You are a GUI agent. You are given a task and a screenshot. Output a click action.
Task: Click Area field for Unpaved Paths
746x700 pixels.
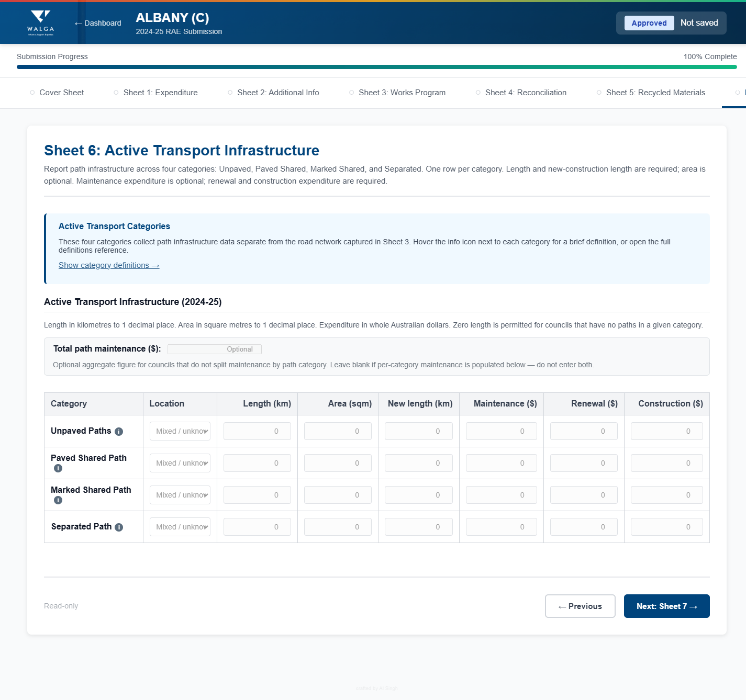point(338,431)
